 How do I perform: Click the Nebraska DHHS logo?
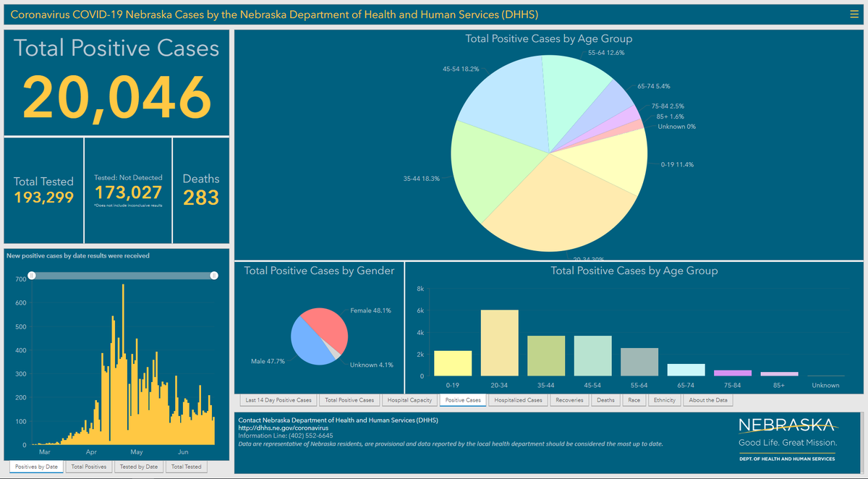[x=788, y=438]
